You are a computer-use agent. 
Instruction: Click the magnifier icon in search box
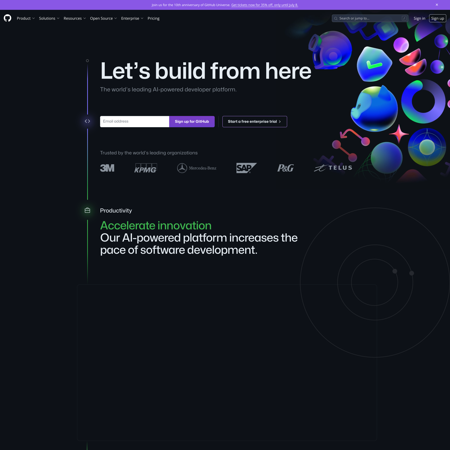(336, 18)
